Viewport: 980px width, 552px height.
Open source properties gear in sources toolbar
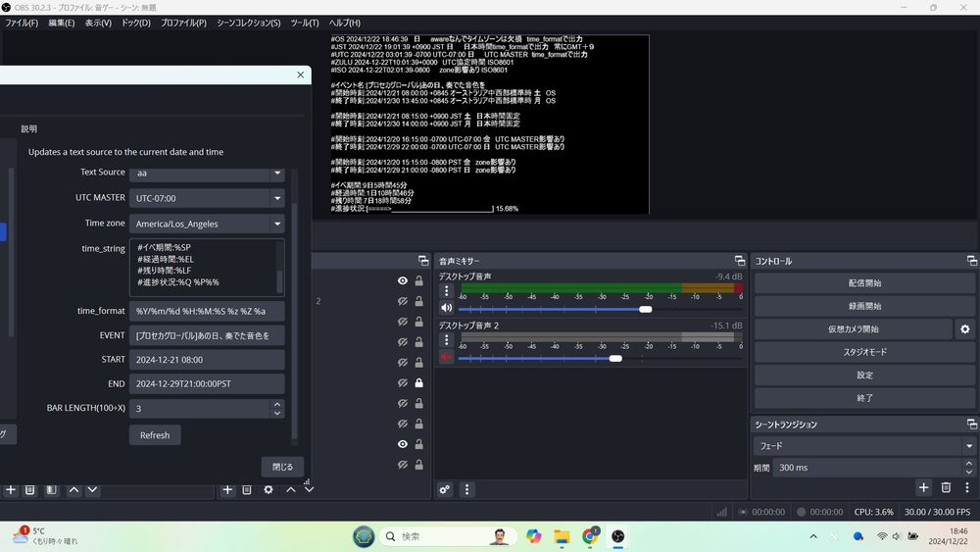(x=268, y=489)
